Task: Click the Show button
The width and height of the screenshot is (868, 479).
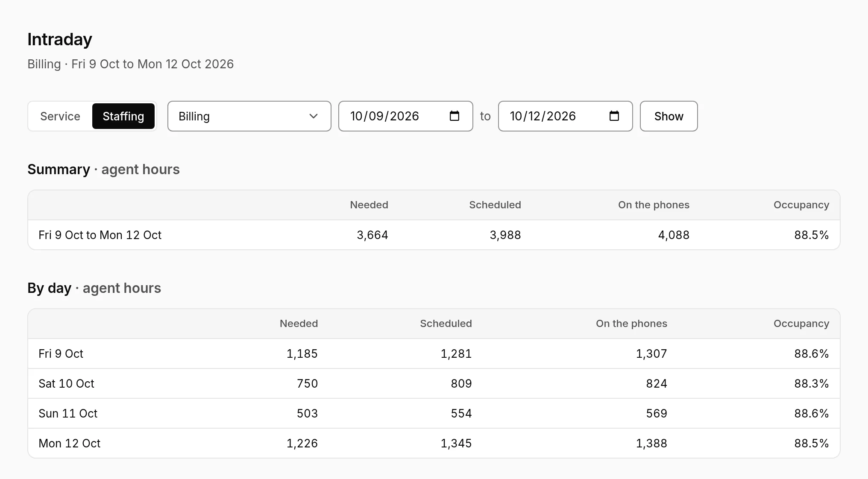Action: [x=669, y=116]
